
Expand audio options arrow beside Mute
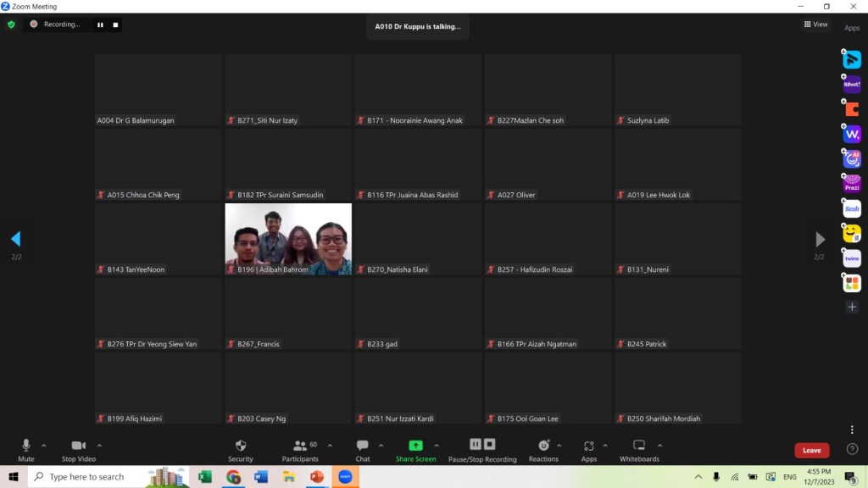point(44,445)
